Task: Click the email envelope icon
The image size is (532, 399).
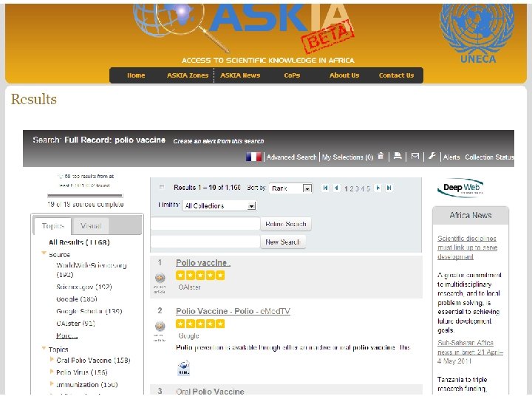Action: point(415,156)
